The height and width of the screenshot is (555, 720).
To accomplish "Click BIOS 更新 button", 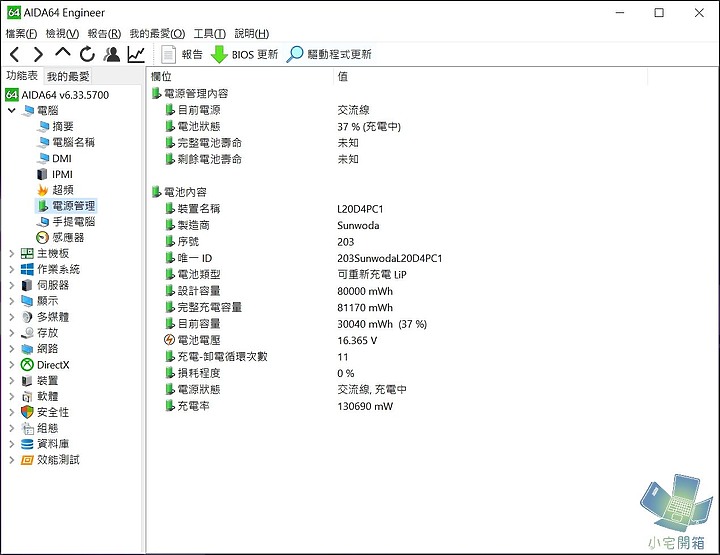I will 245,55.
